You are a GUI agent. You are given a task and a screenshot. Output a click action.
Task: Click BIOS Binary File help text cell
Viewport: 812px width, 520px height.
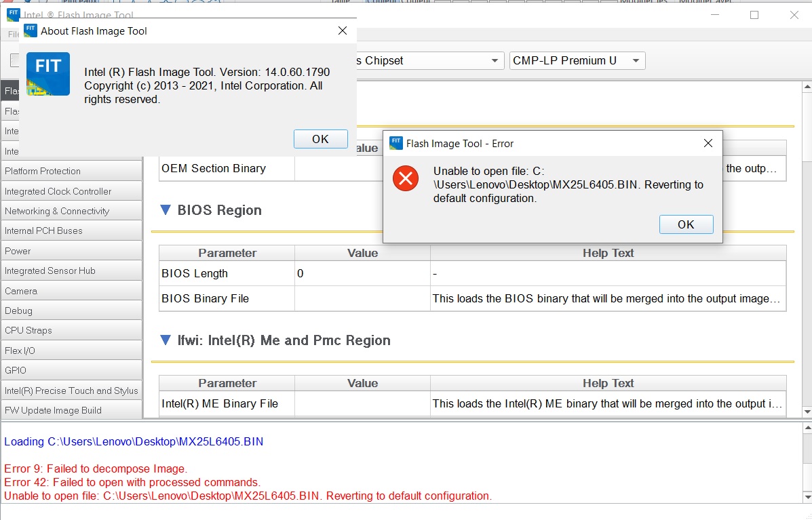(608, 298)
